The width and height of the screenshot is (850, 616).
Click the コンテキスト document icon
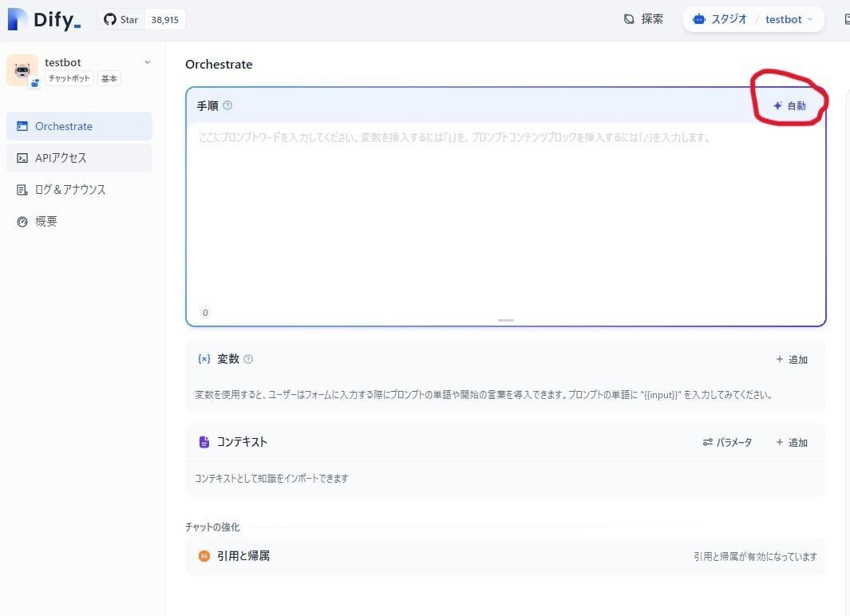[x=204, y=442]
